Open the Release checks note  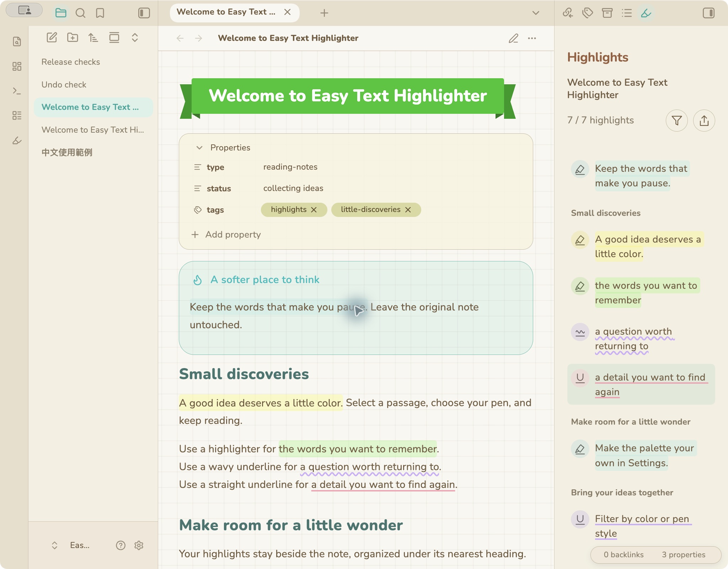point(93,62)
